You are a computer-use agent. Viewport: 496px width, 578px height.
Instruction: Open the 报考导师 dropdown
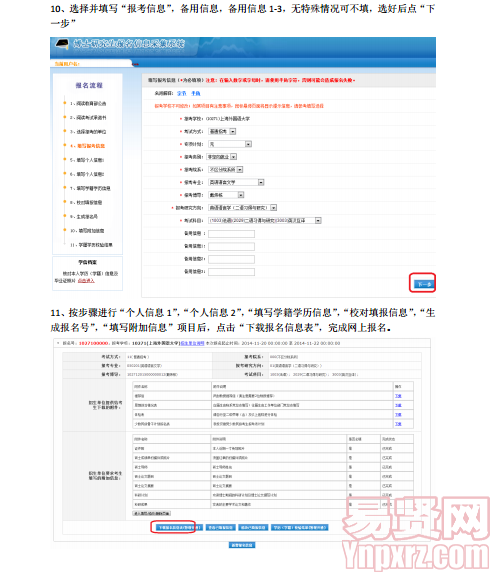pyautogui.click(x=226, y=195)
